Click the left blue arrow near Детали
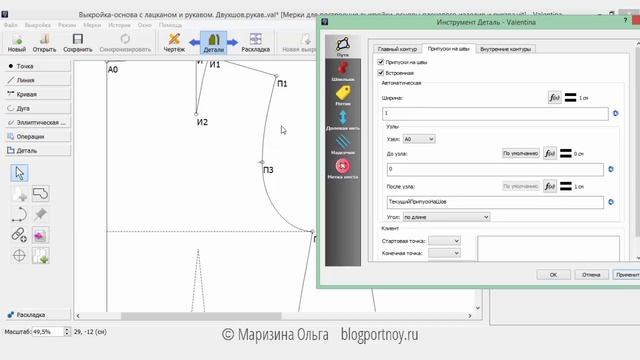 194,42
